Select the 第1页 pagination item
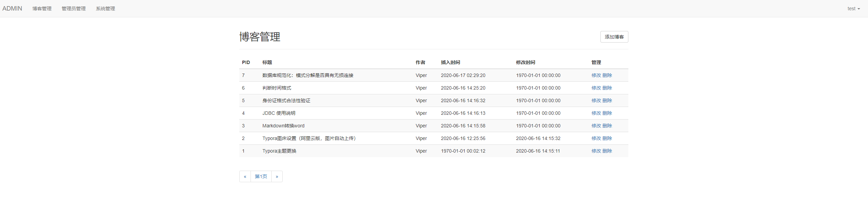This screenshot has height=203, width=868. point(261,176)
